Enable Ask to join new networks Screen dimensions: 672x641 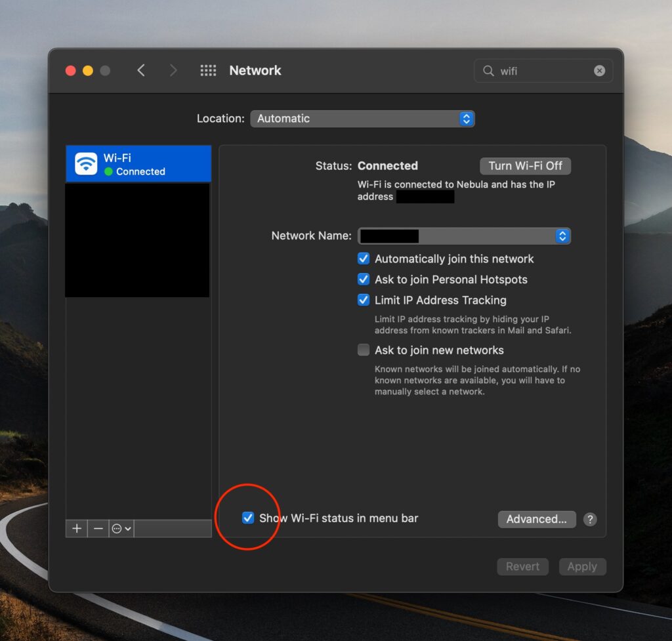[x=364, y=350]
